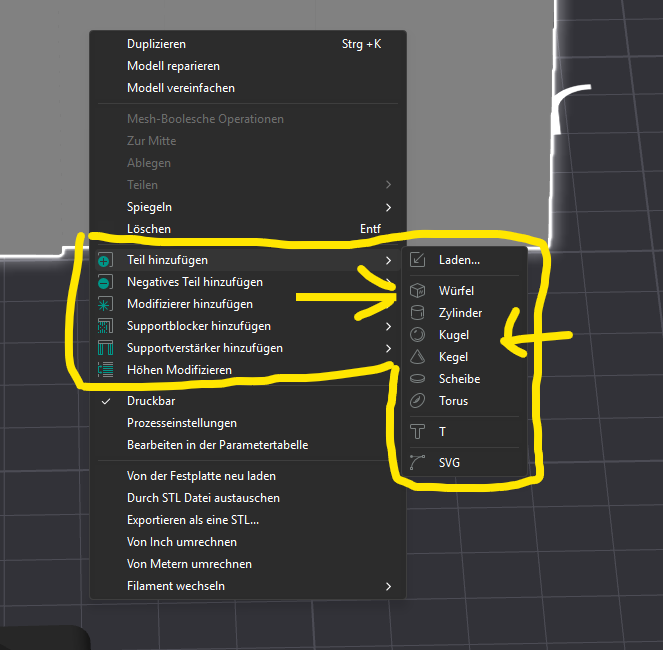663x650 pixels.
Task: Open Modifizierer hinzufügen entry
Action: coord(248,304)
